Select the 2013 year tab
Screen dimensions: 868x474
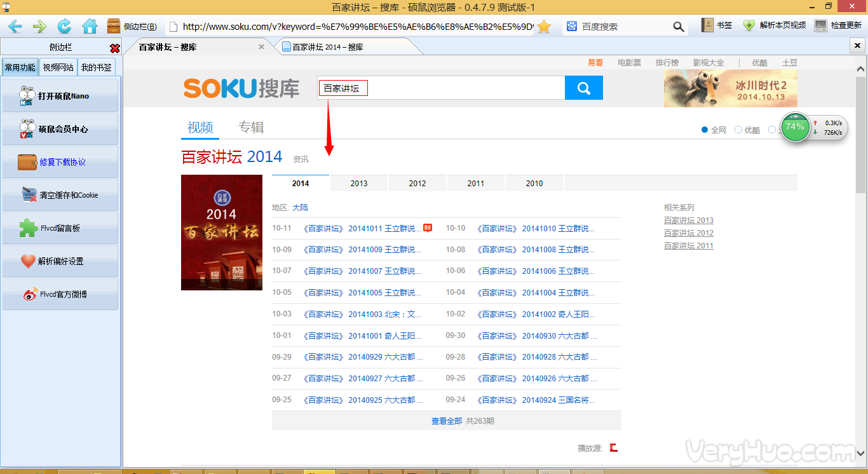point(359,183)
